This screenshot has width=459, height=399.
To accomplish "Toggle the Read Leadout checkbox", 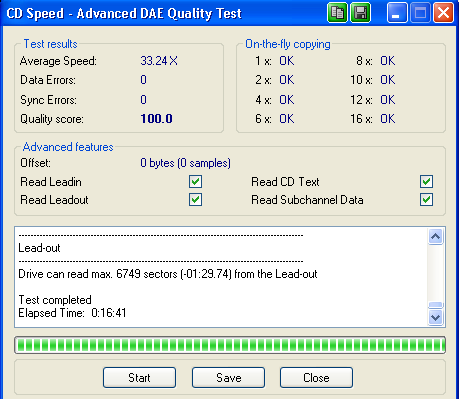I will [195, 200].
